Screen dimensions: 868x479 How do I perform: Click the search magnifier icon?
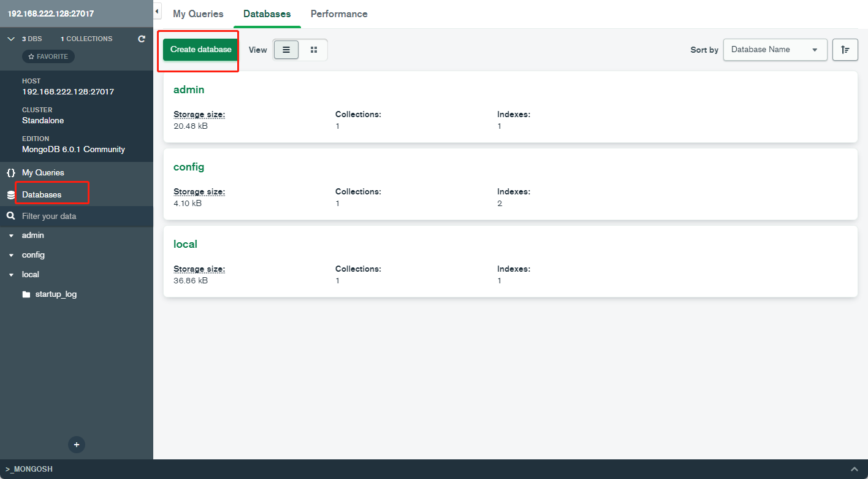coord(10,216)
